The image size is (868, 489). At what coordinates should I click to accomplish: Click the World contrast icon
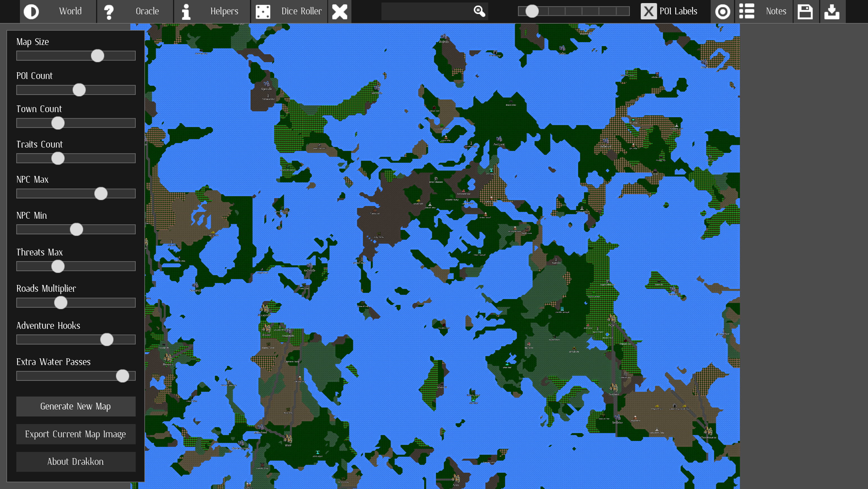coord(32,11)
